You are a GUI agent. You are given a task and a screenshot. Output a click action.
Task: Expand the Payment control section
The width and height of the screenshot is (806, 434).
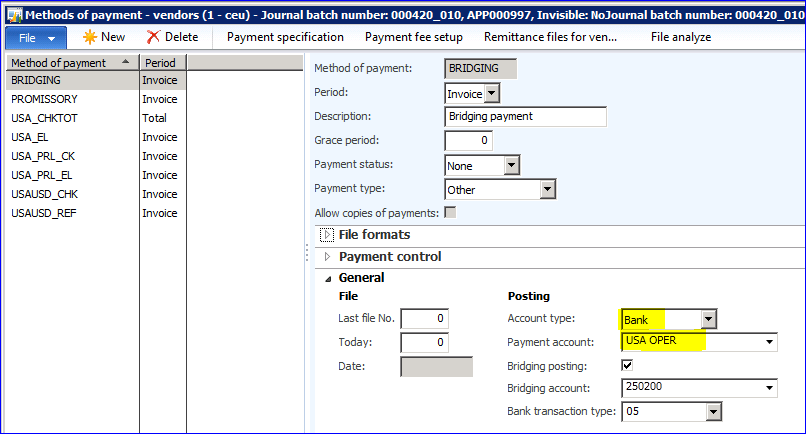click(x=326, y=257)
